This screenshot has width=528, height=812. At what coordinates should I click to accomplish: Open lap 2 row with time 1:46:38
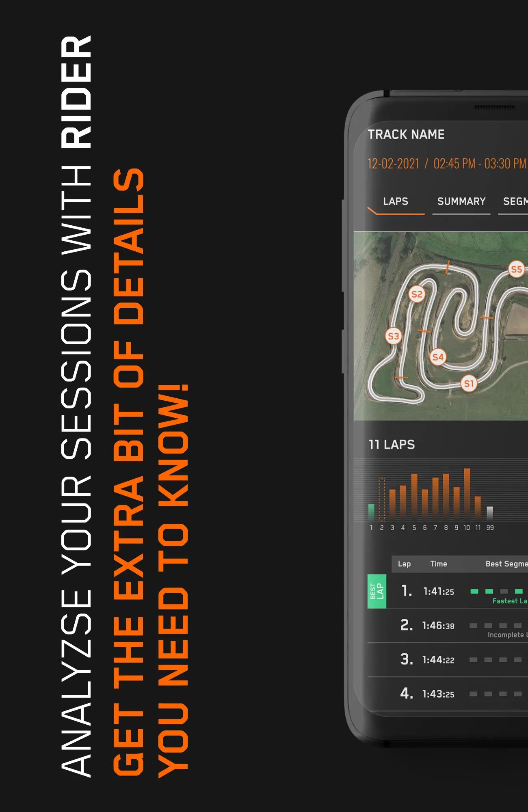coord(448,626)
